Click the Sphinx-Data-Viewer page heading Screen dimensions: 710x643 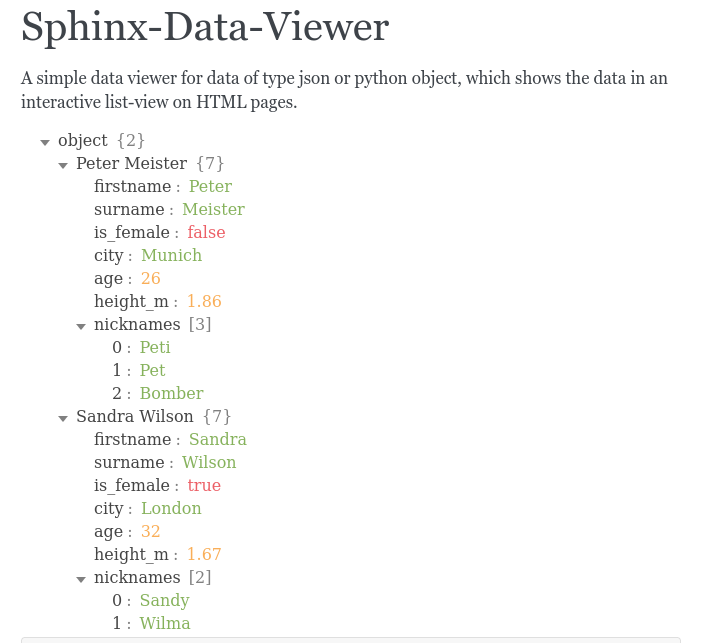pos(205,27)
